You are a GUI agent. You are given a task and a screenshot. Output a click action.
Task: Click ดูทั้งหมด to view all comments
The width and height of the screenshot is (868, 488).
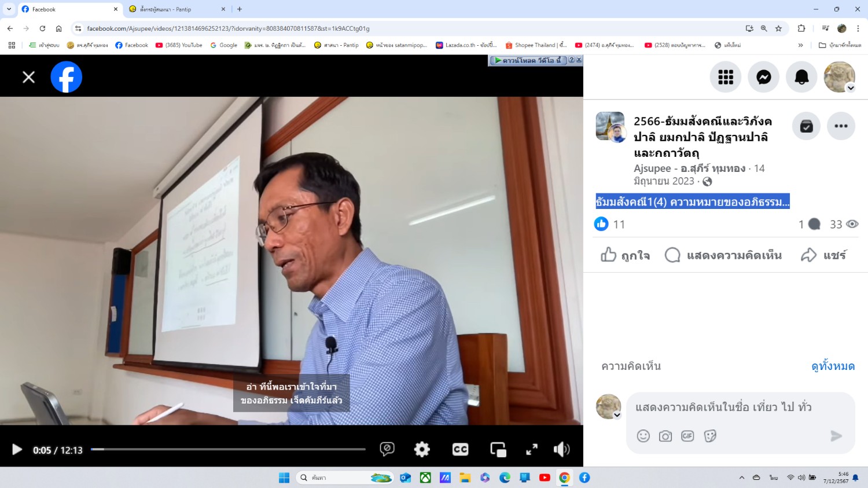pyautogui.click(x=833, y=366)
